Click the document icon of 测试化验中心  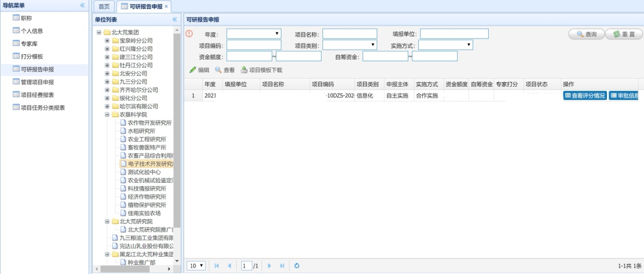pyautogui.click(x=123, y=172)
